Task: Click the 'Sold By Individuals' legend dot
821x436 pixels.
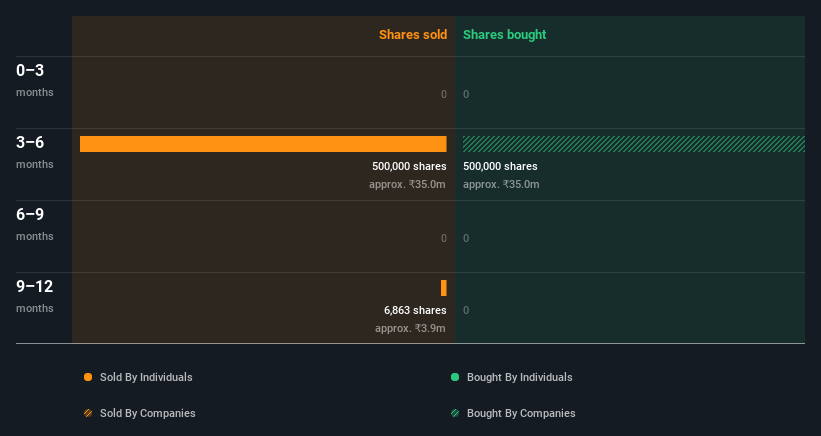Action: [x=88, y=377]
